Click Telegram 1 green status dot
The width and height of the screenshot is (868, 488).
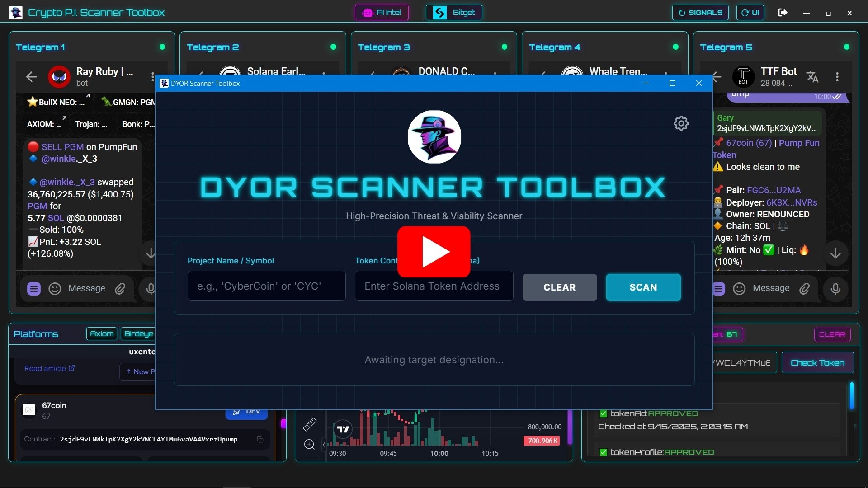(x=162, y=47)
